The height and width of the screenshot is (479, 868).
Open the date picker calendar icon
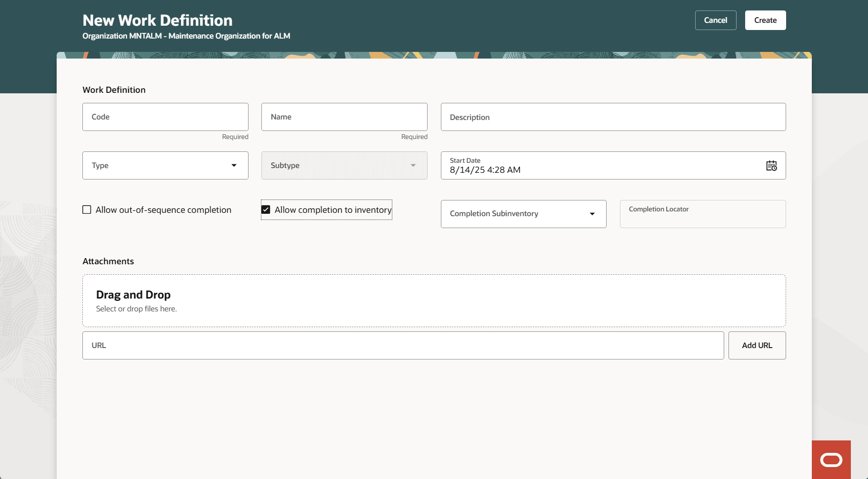[x=771, y=166]
